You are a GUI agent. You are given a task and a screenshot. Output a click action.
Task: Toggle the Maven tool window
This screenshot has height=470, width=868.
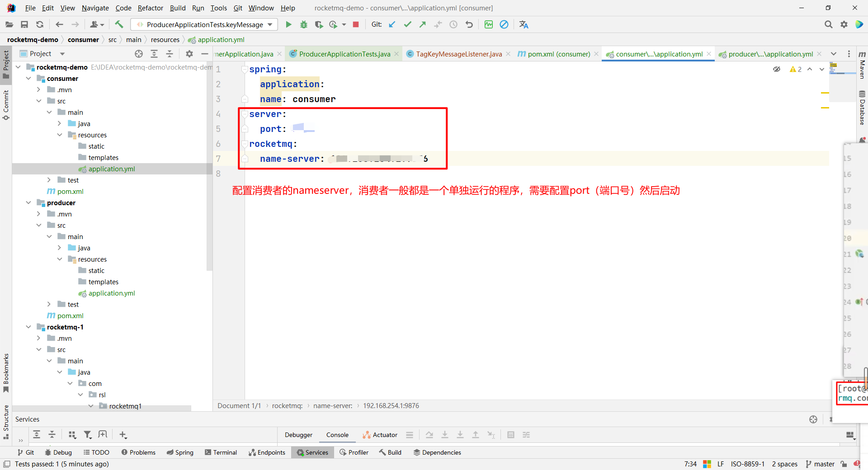[862, 65]
